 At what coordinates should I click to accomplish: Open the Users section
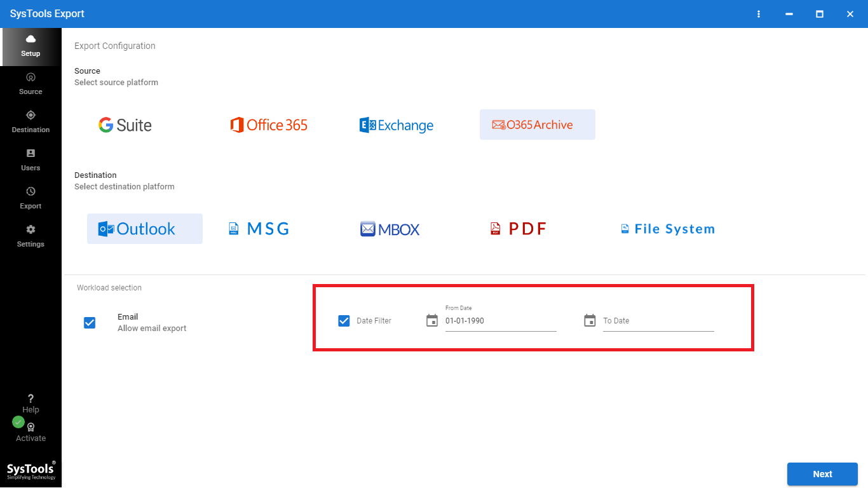(x=31, y=160)
